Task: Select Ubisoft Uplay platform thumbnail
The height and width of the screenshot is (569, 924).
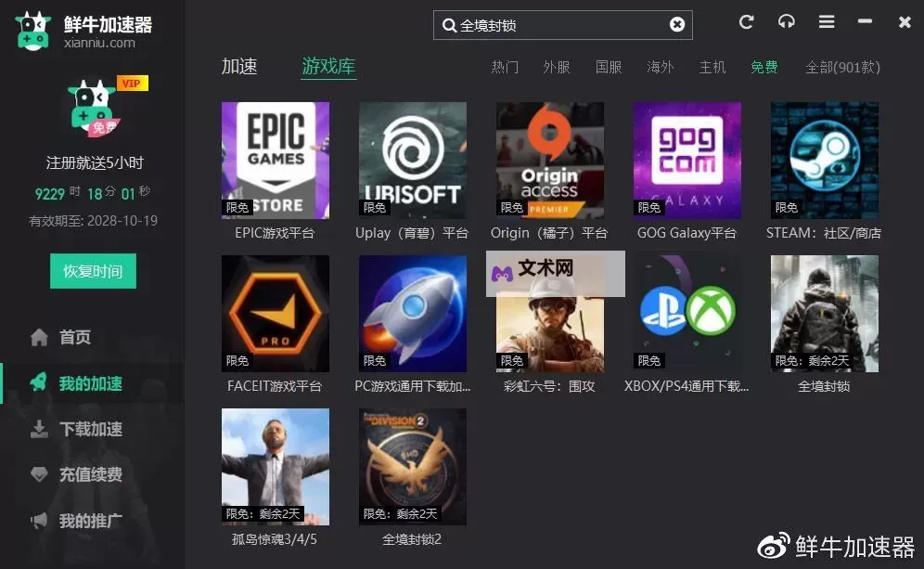Action: pyautogui.click(x=413, y=161)
